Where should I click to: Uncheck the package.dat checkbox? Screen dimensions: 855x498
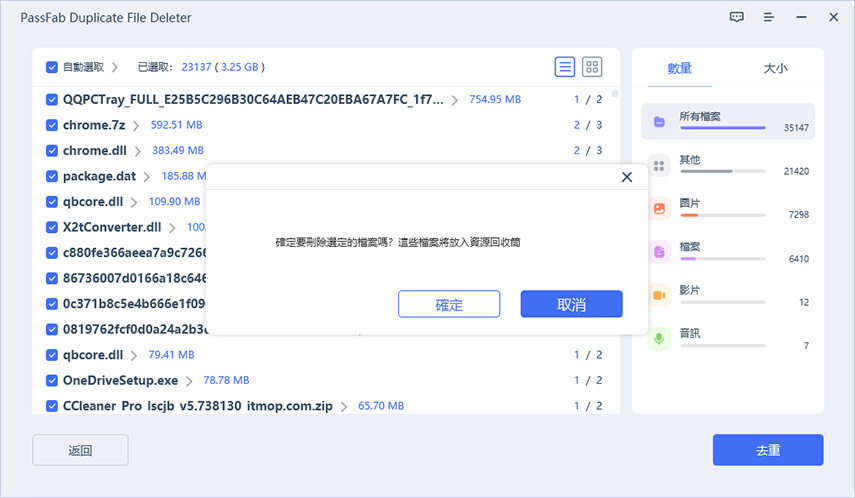[x=52, y=176]
